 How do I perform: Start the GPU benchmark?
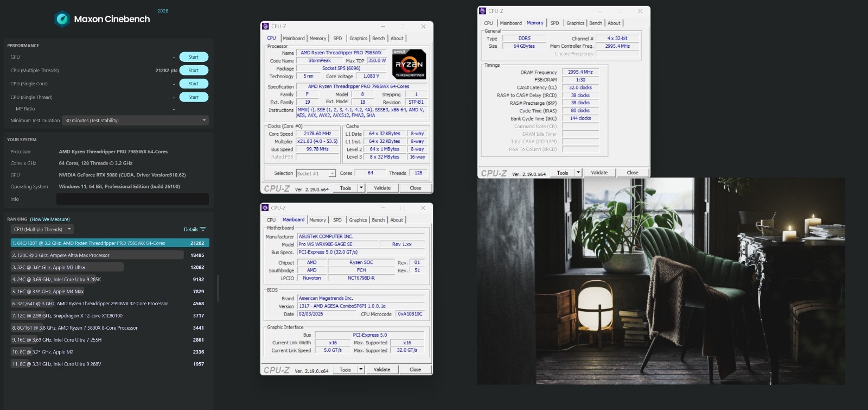(194, 57)
